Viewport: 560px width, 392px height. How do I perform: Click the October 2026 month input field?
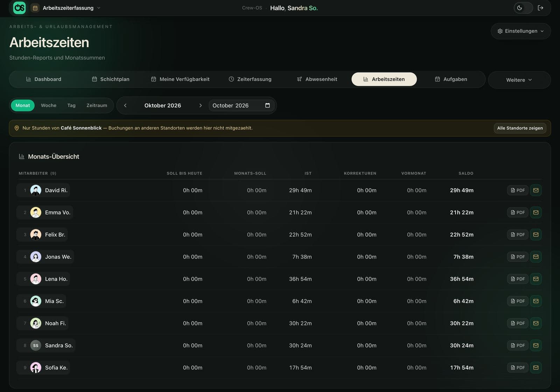point(241,105)
